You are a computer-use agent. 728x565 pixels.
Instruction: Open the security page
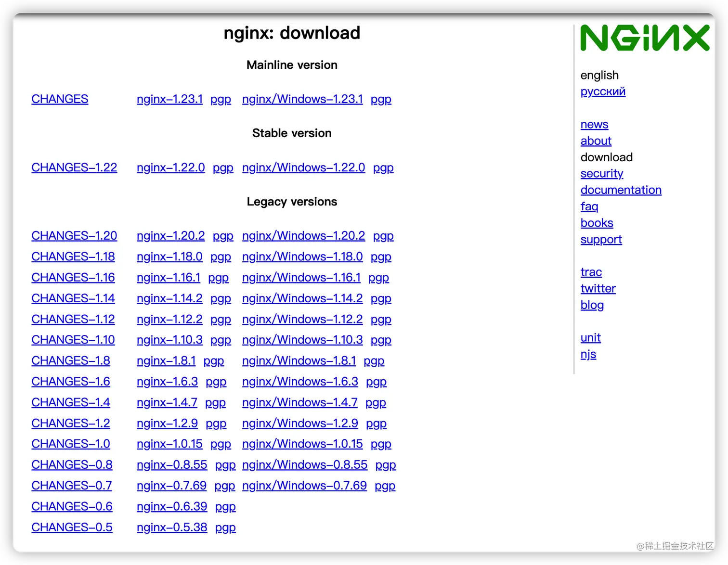(602, 174)
